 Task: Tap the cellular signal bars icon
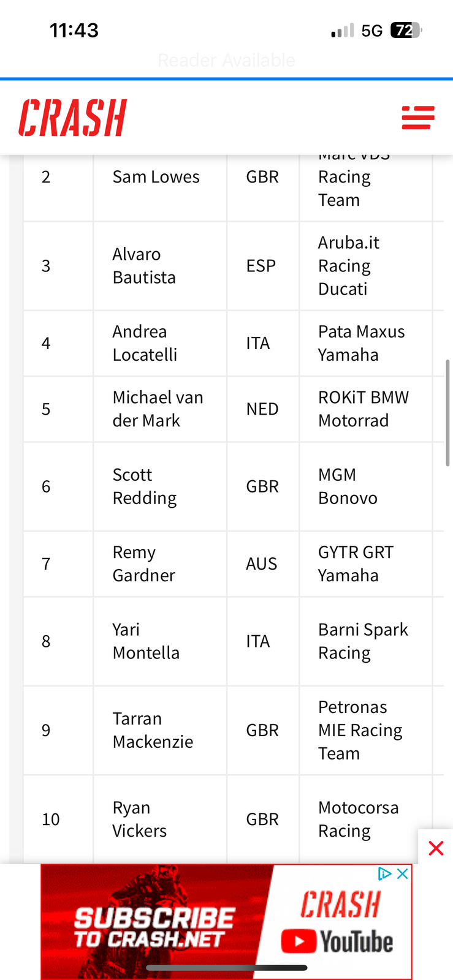(343, 31)
